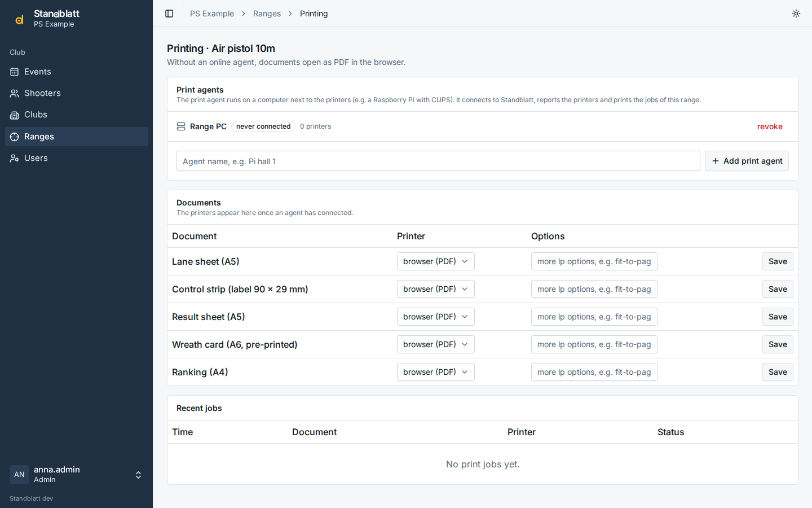This screenshot has height=508, width=812.
Task: Click PS Example breadcrumb link
Action: (x=212, y=14)
